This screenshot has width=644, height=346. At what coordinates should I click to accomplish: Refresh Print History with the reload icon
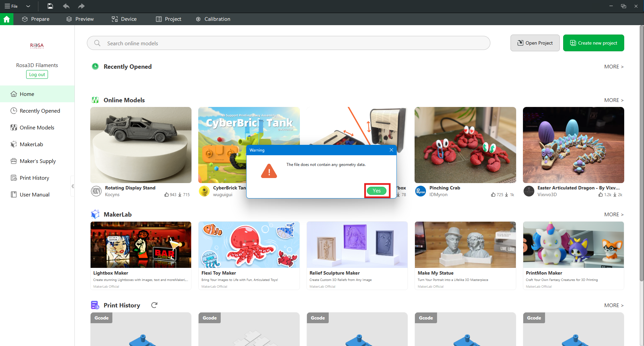tap(154, 305)
